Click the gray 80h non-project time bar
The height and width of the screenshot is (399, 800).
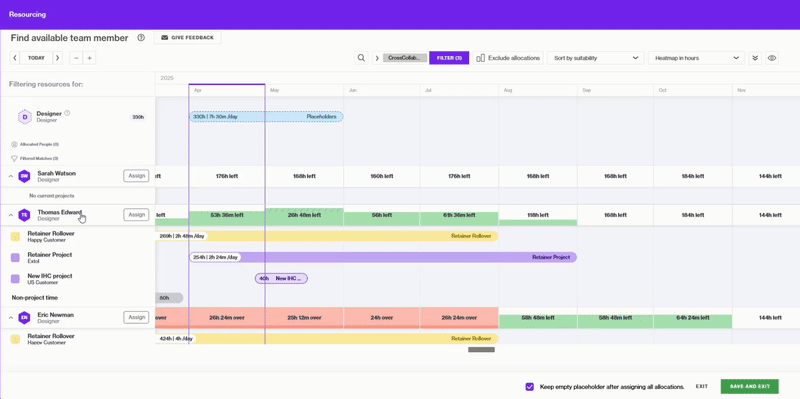[x=169, y=298]
